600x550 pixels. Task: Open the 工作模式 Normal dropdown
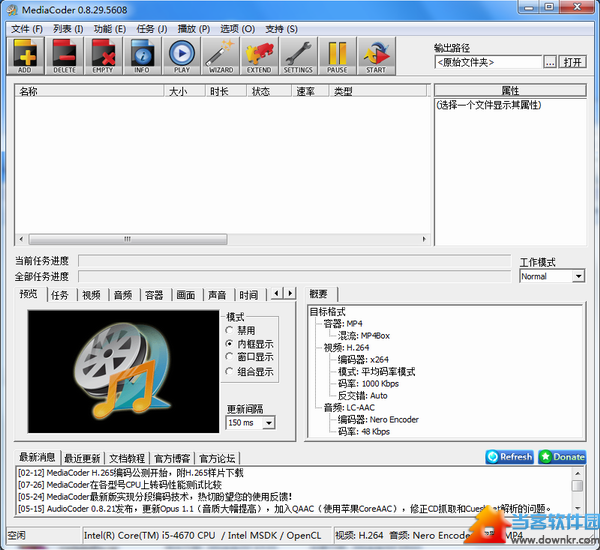click(552, 276)
